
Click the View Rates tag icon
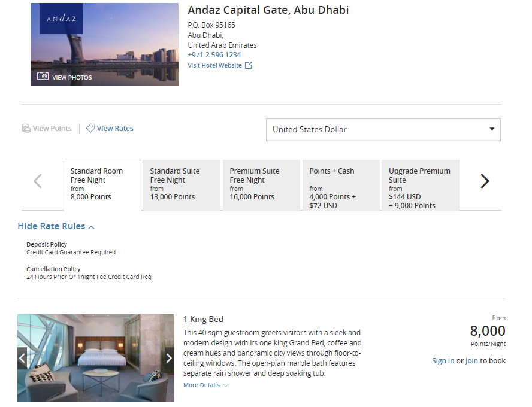(90, 128)
